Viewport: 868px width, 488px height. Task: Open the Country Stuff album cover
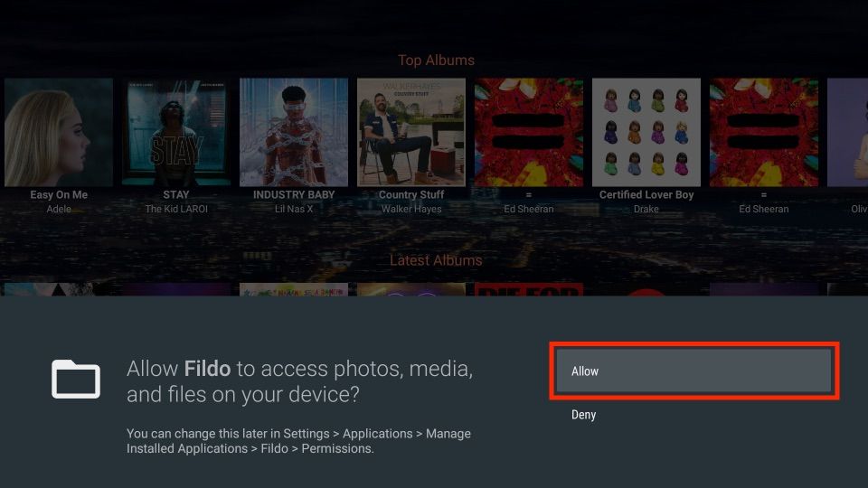(411, 132)
